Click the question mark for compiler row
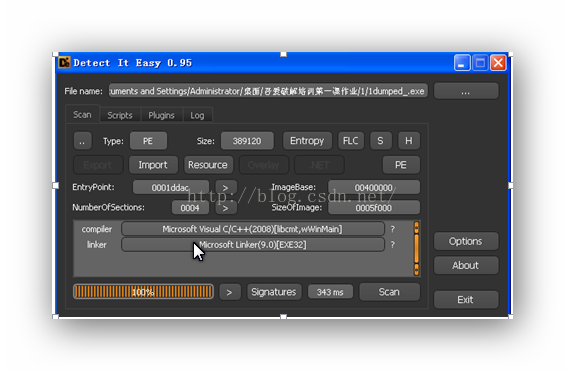Screen dimensions: 565x371 pos(393,229)
